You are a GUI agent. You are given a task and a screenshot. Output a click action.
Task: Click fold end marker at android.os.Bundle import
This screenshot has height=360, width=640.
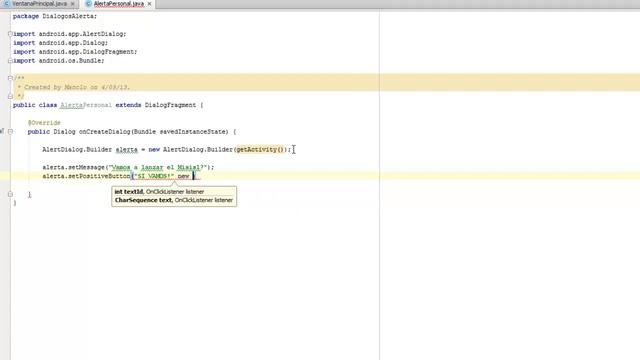10,61
